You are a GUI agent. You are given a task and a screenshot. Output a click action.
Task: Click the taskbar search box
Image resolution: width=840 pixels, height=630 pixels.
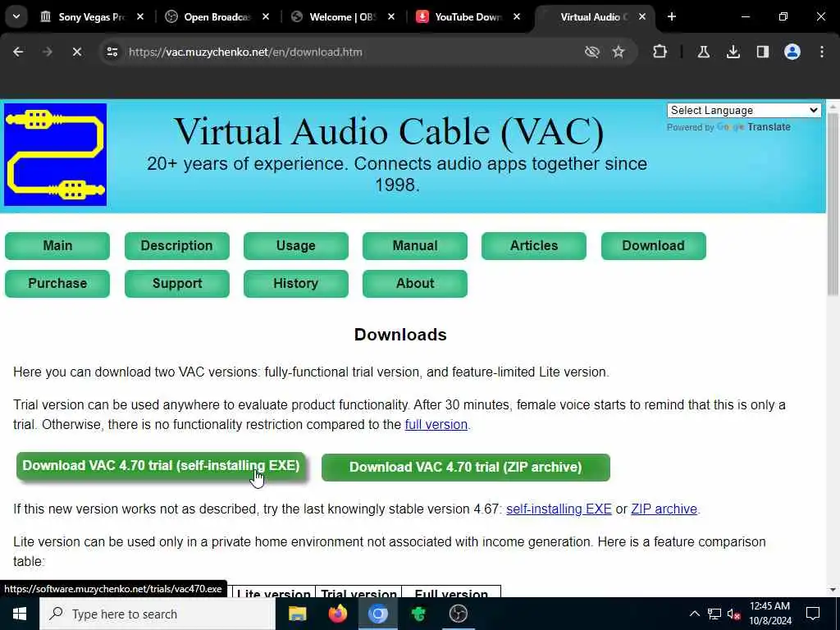click(157, 614)
